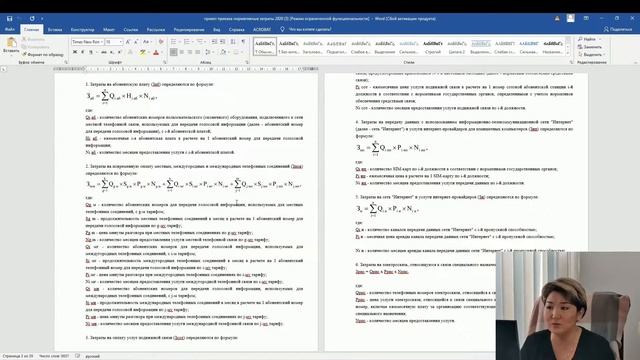Click Replace (Заменить) button
Viewport: 640px width, 360px height.
589,47
